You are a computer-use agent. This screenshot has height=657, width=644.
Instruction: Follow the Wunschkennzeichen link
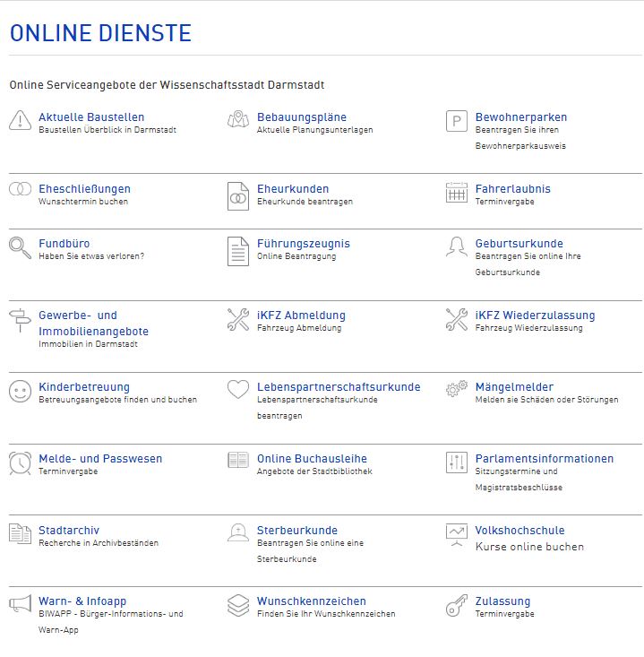[x=311, y=601]
